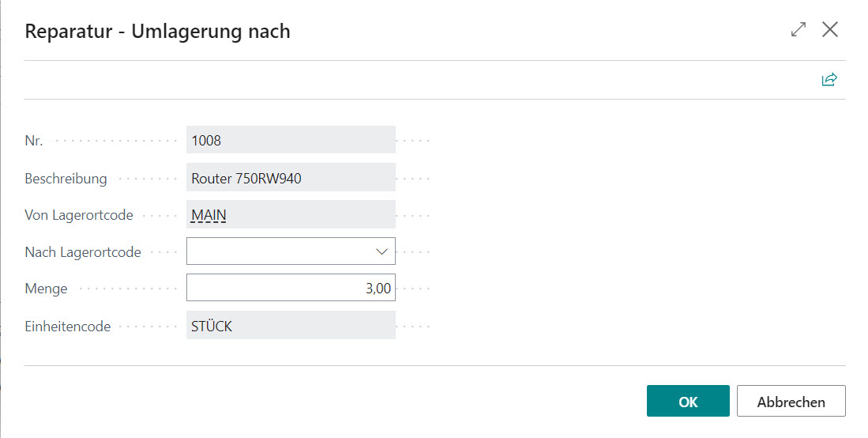Close the Reparatur - Umlagerung nach dialog
This screenshot has height=438, width=868.
click(829, 30)
